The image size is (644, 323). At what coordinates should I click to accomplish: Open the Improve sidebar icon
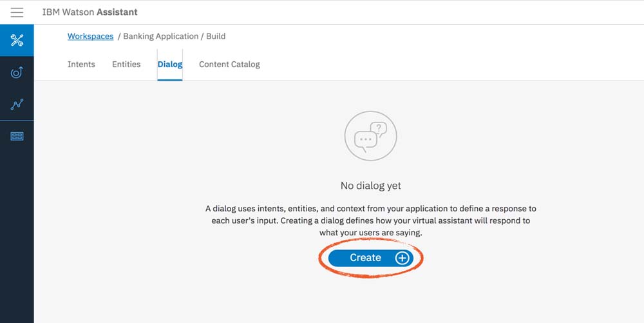[x=17, y=73]
